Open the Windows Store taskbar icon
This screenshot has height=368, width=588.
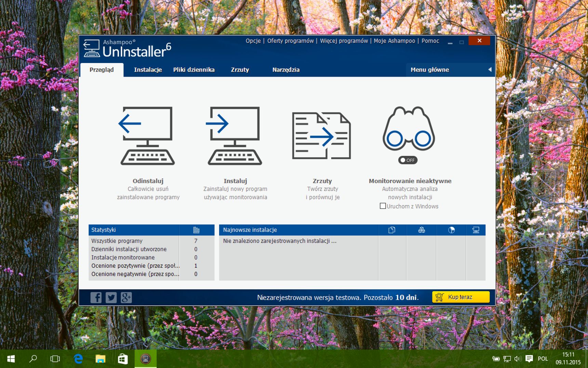[123, 359]
